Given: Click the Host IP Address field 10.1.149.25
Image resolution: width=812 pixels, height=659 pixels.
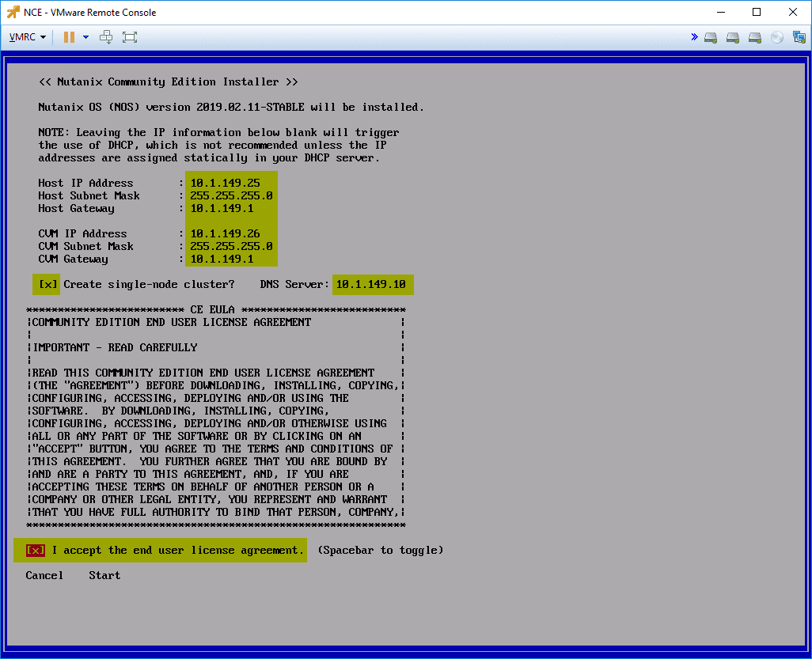Looking at the screenshot, I should click(x=226, y=184).
